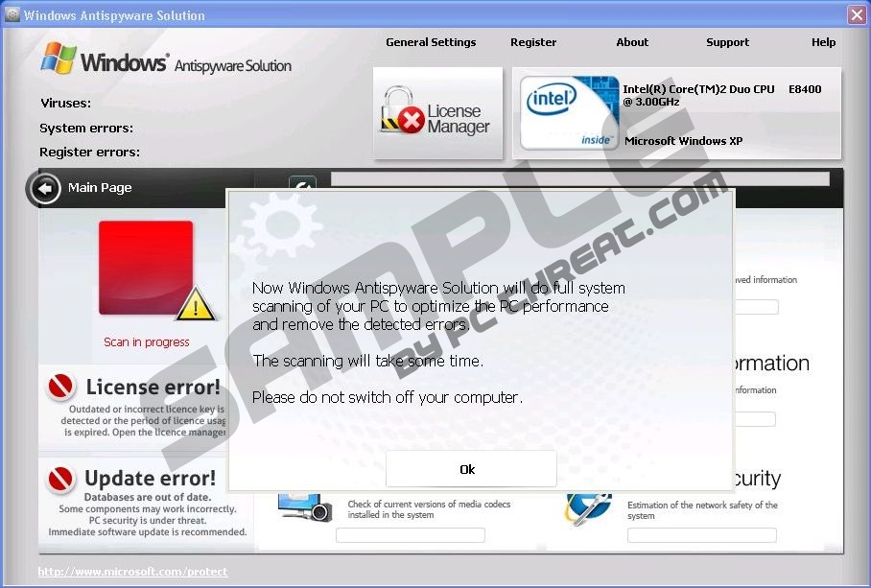This screenshot has height=588, width=871.
Task: Click the Main Page label
Action: [100, 188]
